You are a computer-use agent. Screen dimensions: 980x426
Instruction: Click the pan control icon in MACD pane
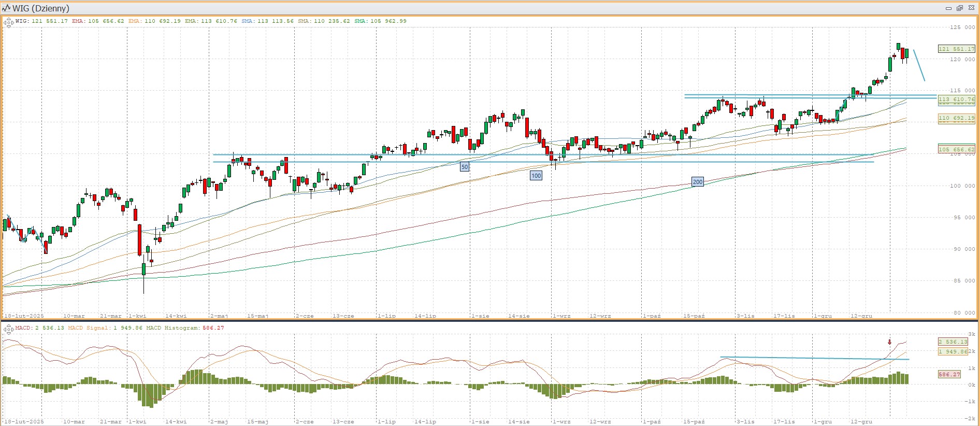[x=8, y=329]
